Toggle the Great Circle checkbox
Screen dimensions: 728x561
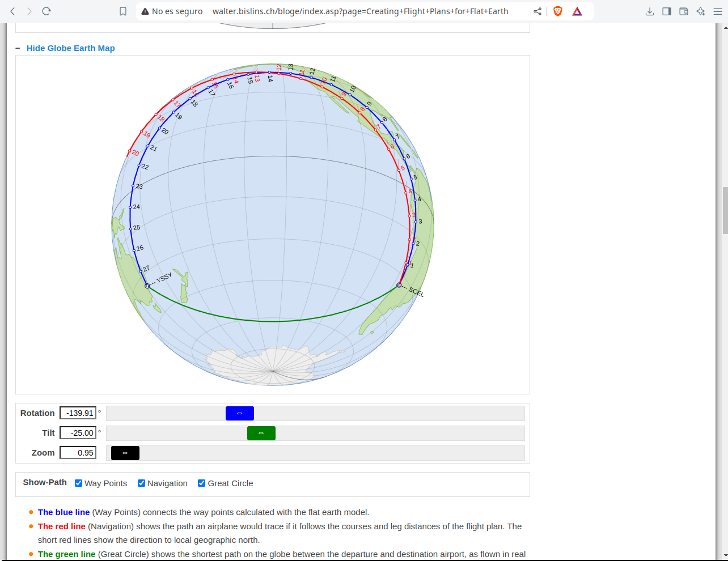(201, 483)
